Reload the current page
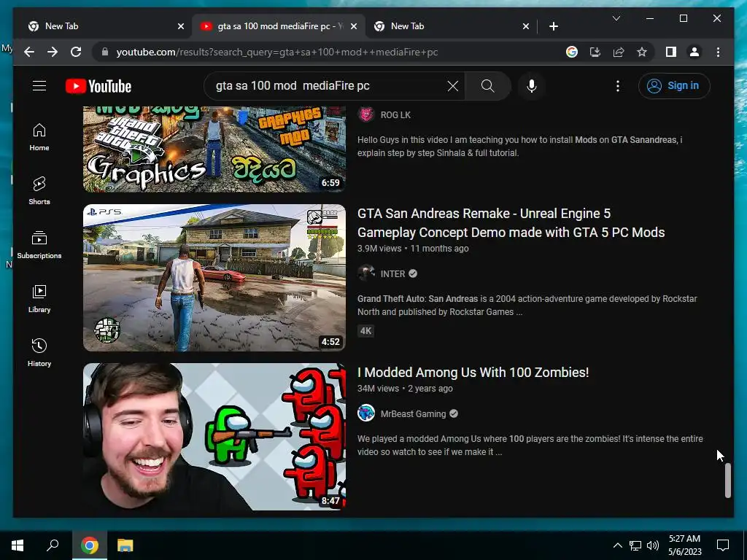Viewport: 747px width, 560px height. 76,52
